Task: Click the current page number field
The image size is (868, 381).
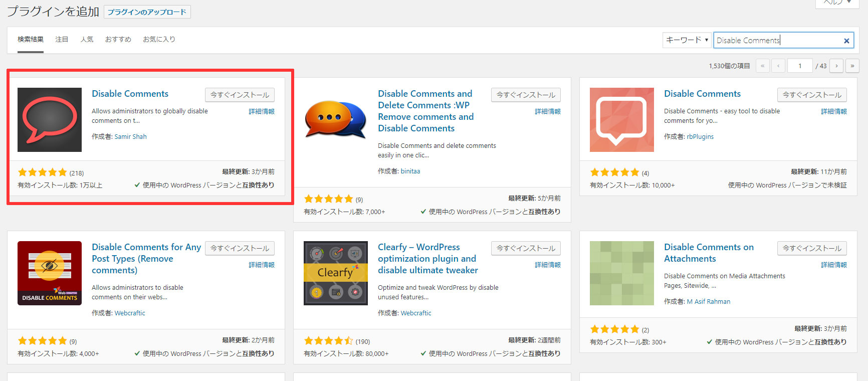Action: 800,66
